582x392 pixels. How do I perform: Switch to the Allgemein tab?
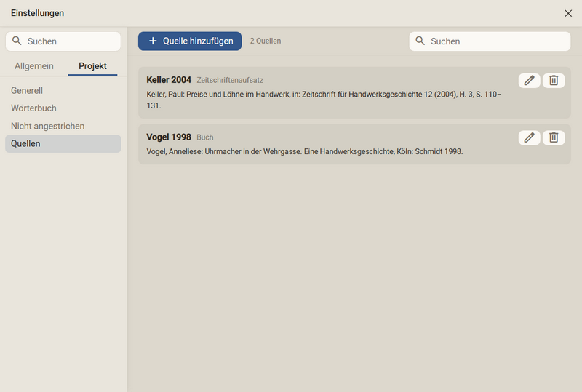click(x=34, y=66)
